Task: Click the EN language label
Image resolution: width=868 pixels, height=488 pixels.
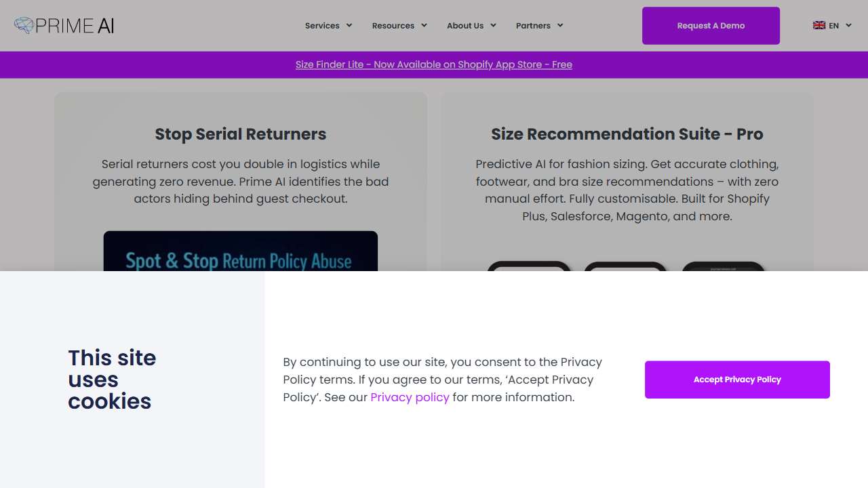Action: [x=834, y=26]
